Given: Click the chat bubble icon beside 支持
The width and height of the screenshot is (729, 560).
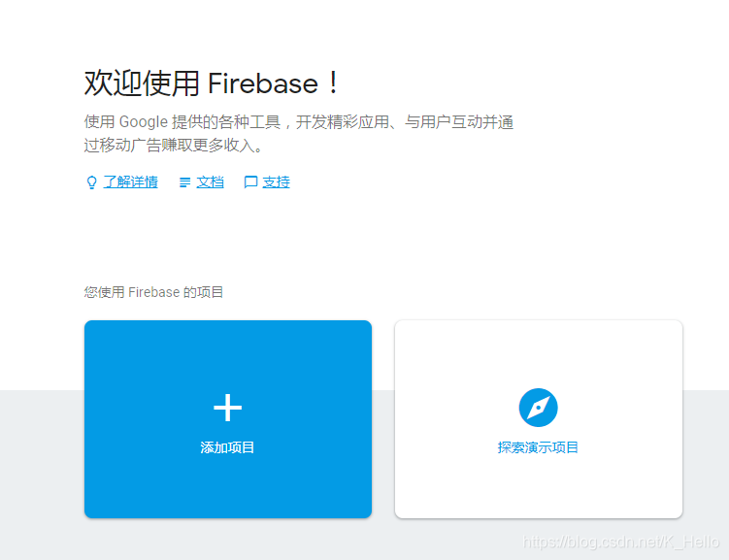Looking at the screenshot, I should pyautogui.click(x=250, y=182).
